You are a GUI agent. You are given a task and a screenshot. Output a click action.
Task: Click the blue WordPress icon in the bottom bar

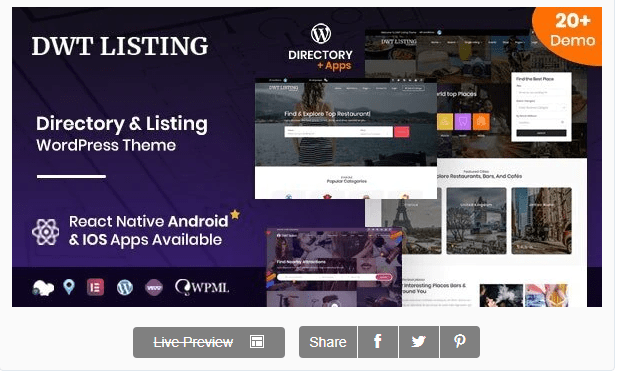pos(125,287)
